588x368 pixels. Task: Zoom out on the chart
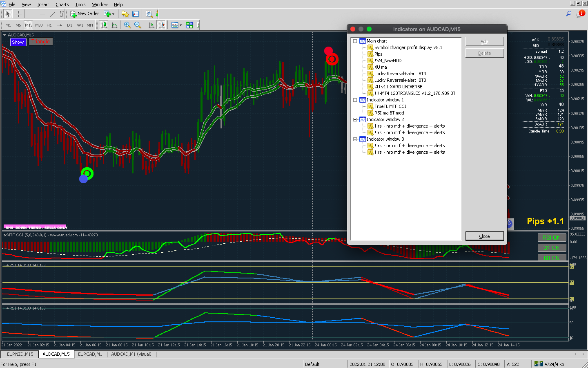click(138, 25)
